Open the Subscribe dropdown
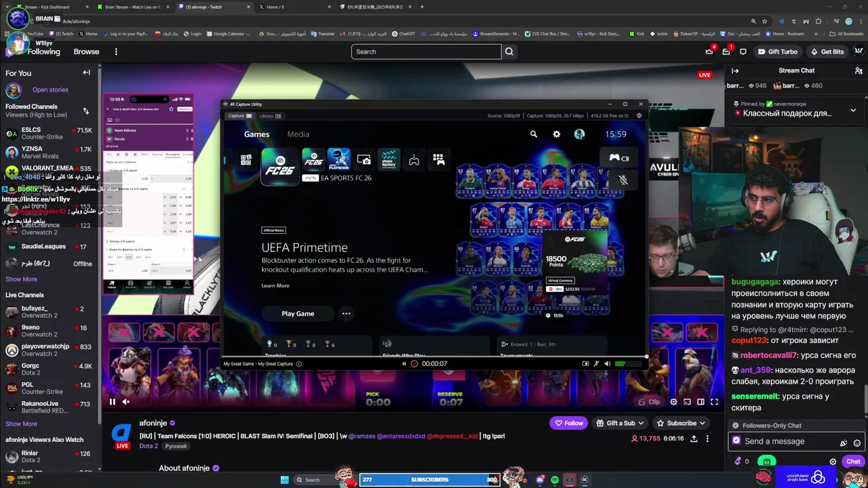The width and height of the screenshot is (868, 488). [681, 423]
